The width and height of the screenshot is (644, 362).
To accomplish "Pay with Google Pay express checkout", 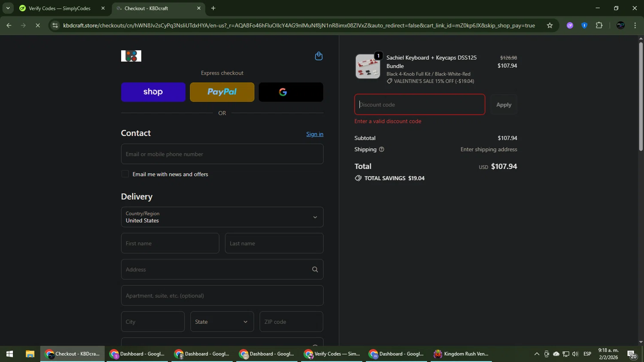I will (x=291, y=92).
